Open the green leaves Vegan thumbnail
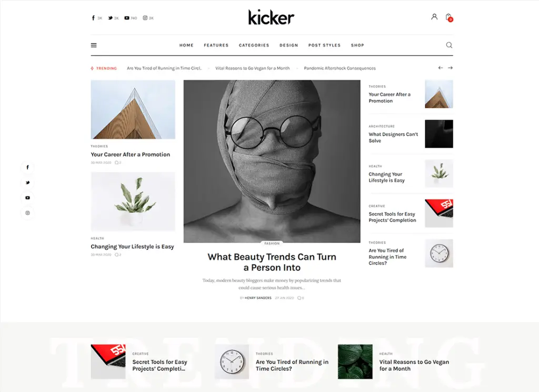The height and width of the screenshot is (392, 539). (355, 361)
